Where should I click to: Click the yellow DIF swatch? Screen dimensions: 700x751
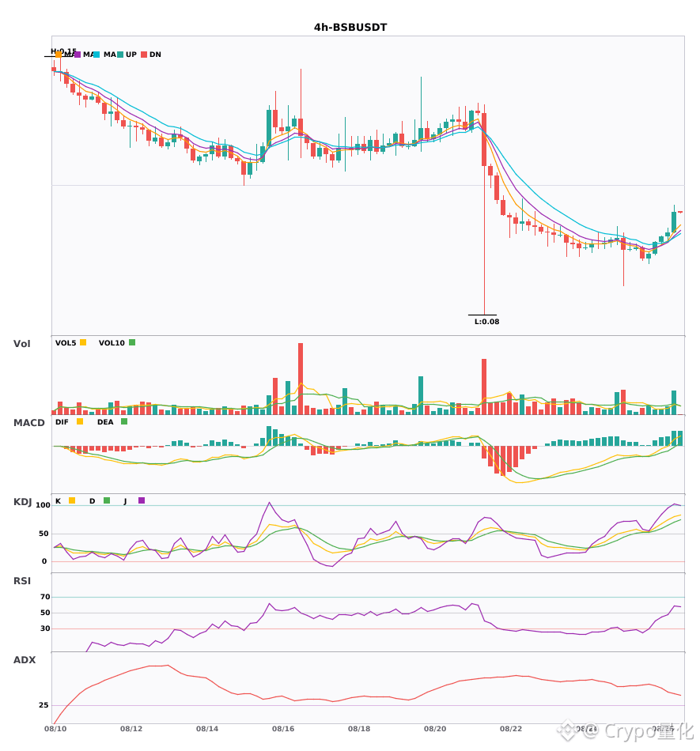pyautogui.click(x=80, y=421)
